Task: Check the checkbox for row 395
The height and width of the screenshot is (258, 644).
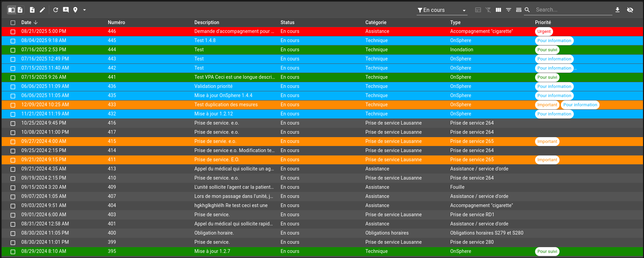Action: (13, 252)
